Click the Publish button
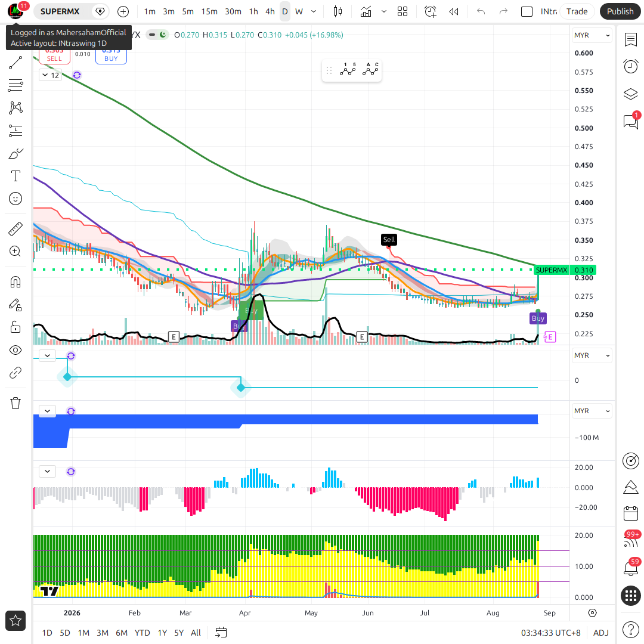644x644 pixels. coord(620,11)
